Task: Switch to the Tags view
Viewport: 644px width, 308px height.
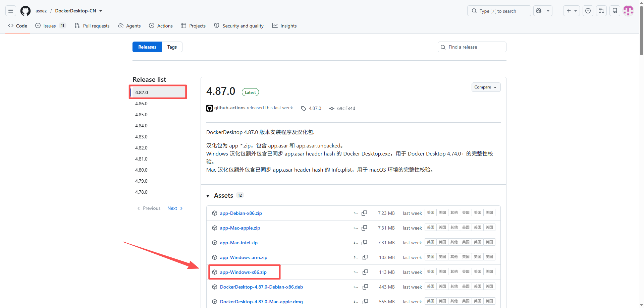Action: 172,47
